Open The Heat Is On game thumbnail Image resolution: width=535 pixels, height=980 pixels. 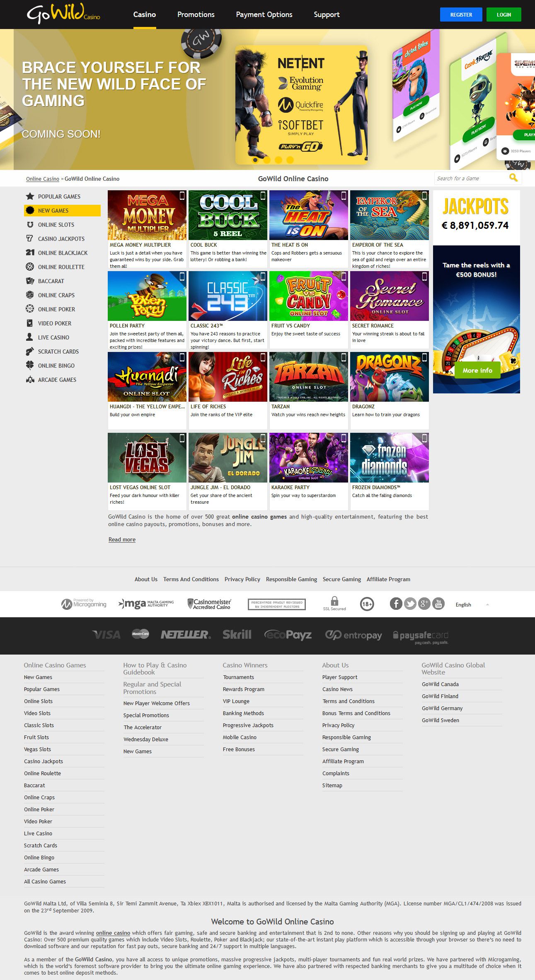click(x=309, y=215)
